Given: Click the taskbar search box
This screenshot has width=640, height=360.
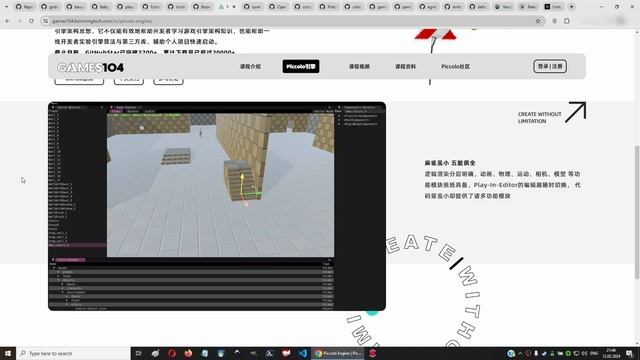Looking at the screenshot, I should pyautogui.click(x=73, y=353).
